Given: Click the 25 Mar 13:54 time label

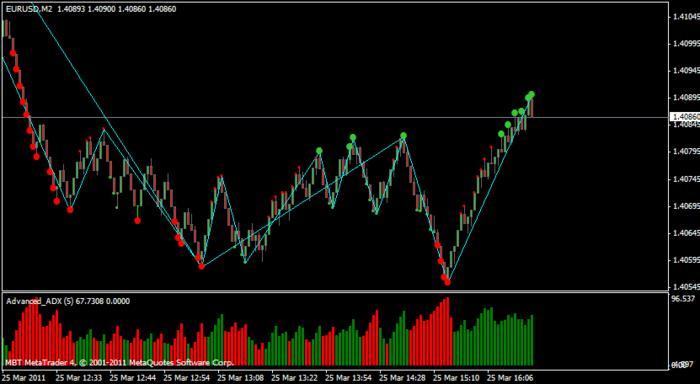Looking at the screenshot, I should pyautogui.click(x=349, y=378).
